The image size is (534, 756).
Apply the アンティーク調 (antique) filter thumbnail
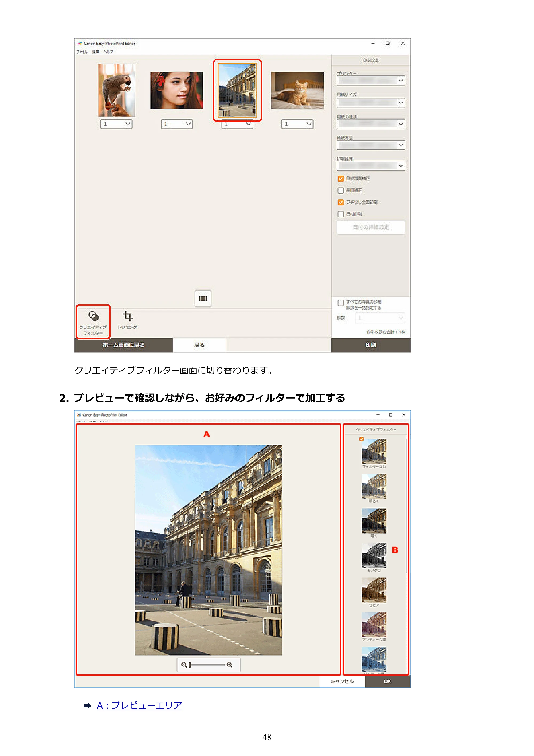point(374,625)
